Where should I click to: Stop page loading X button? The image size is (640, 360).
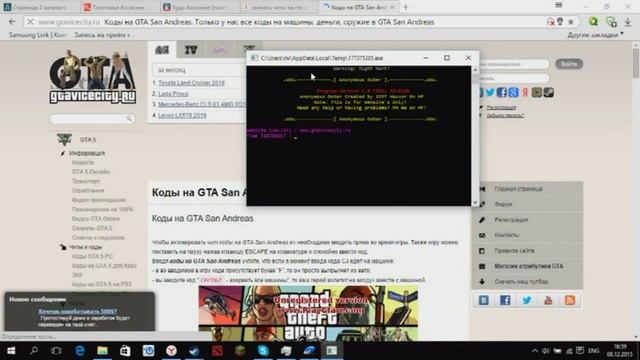(30, 22)
